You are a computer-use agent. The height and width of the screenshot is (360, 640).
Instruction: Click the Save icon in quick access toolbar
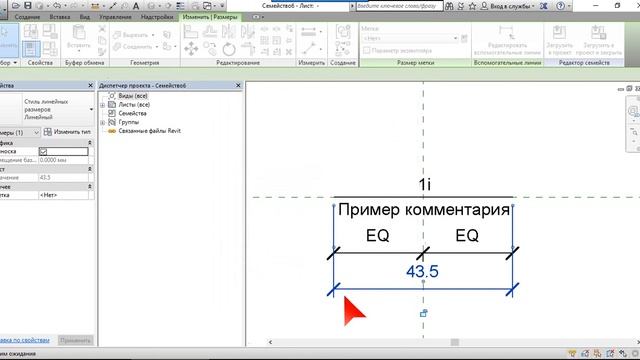coord(28,6)
